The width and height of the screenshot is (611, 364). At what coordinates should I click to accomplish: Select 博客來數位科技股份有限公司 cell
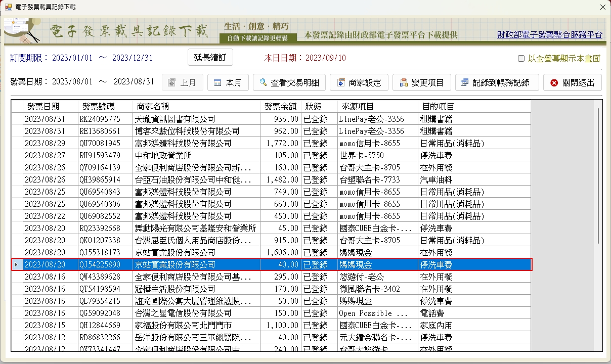(196, 131)
